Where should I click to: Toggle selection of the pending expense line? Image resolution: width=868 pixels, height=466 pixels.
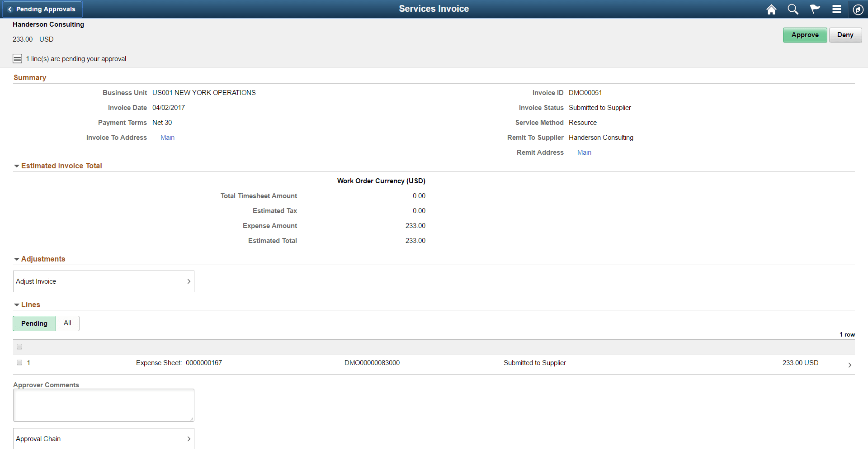(x=19, y=362)
